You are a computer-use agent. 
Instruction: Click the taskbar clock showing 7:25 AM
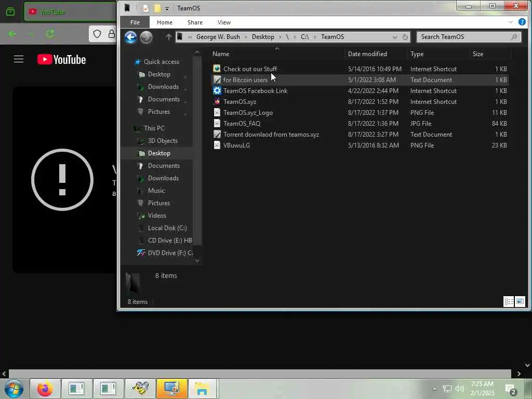tap(482, 389)
